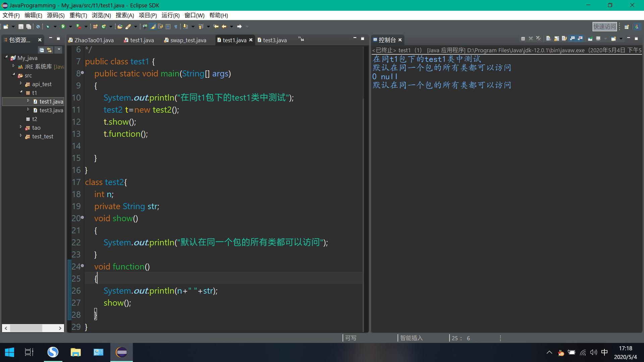The image size is (644, 362).
Task: Click Display Selected Console icon
Action: click(598, 39)
